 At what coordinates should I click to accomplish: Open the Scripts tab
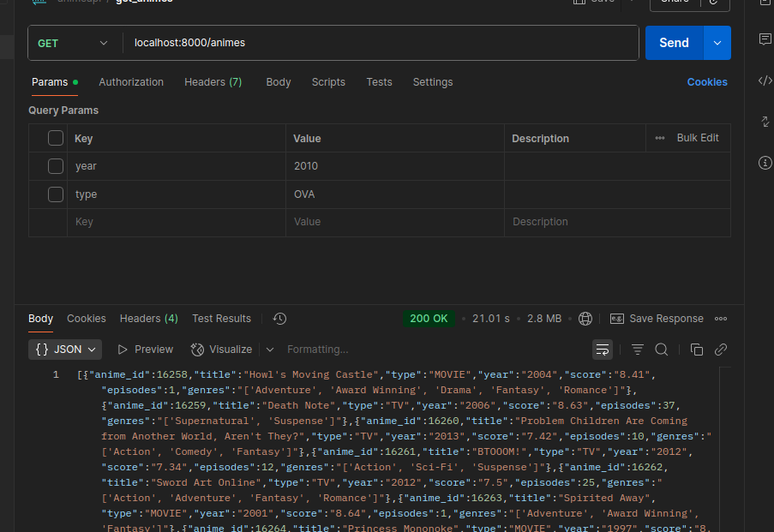pyautogui.click(x=328, y=82)
